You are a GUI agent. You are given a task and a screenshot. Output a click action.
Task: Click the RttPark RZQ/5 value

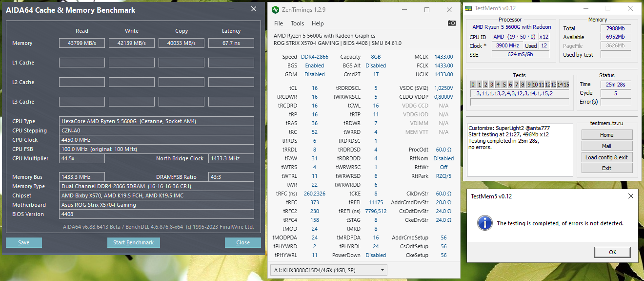[444, 176]
